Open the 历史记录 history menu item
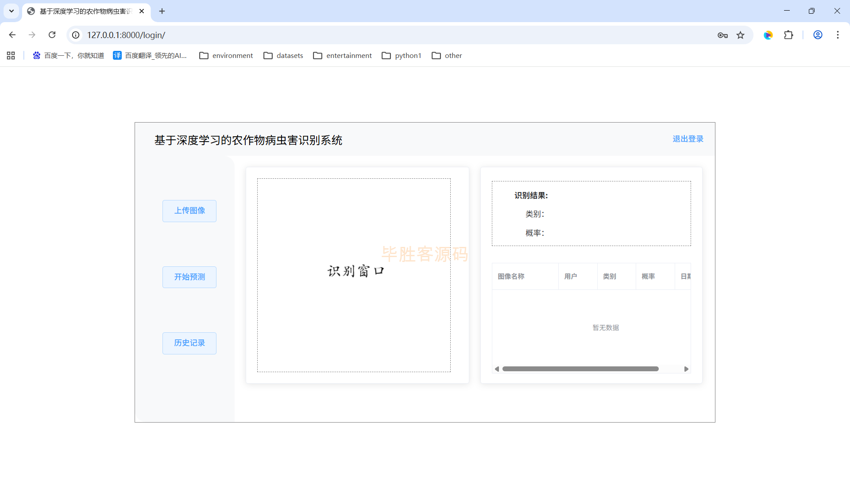Image resolution: width=850 pixels, height=504 pixels. [189, 343]
